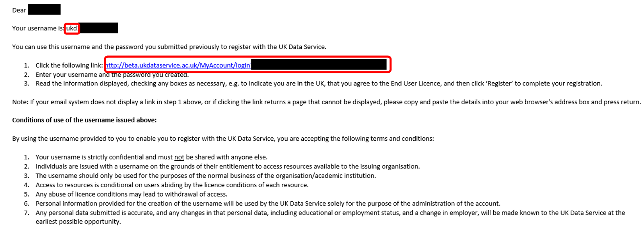Image resolution: width=644 pixels, height=227 pixels.
Task: Click the 'Your username is:' label
Action: click(x=38, y=28)
